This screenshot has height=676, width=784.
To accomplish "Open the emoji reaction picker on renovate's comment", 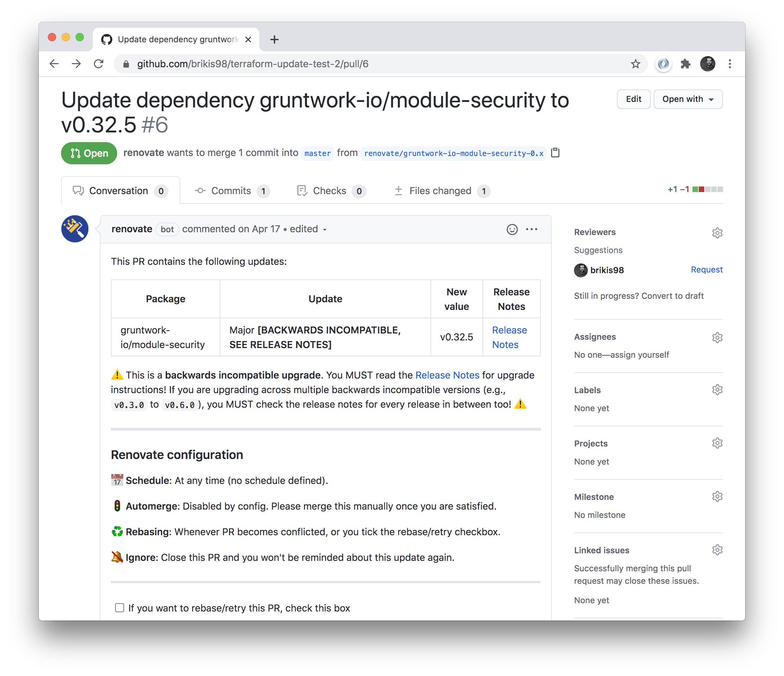I will [512, 229].
